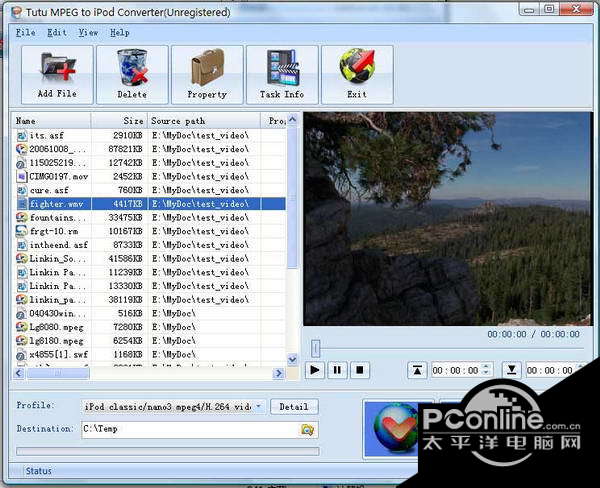600x488 pixels.
Task: Click the 00:00:00 / 00:00:00 time readout
Action: click(x=533, y=334)
